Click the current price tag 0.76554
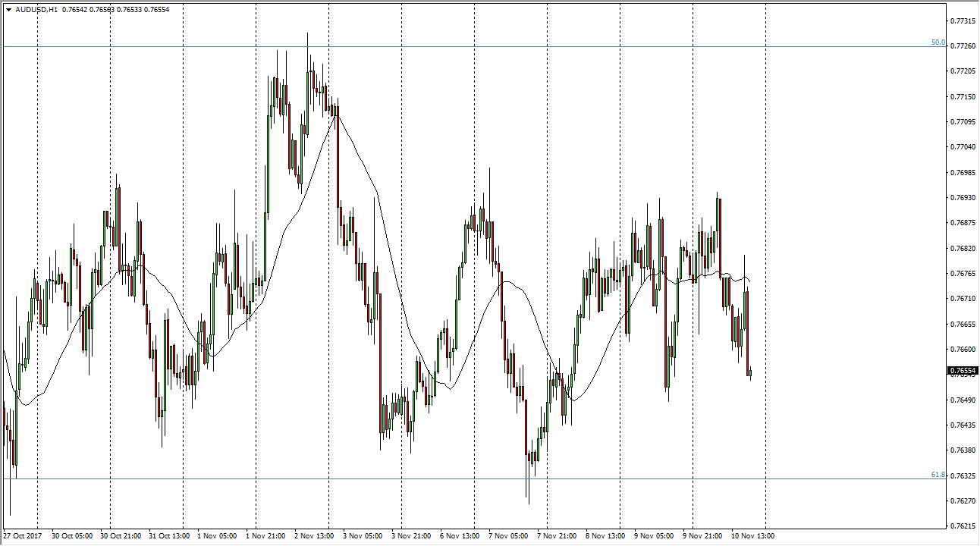 coord(963,371)
